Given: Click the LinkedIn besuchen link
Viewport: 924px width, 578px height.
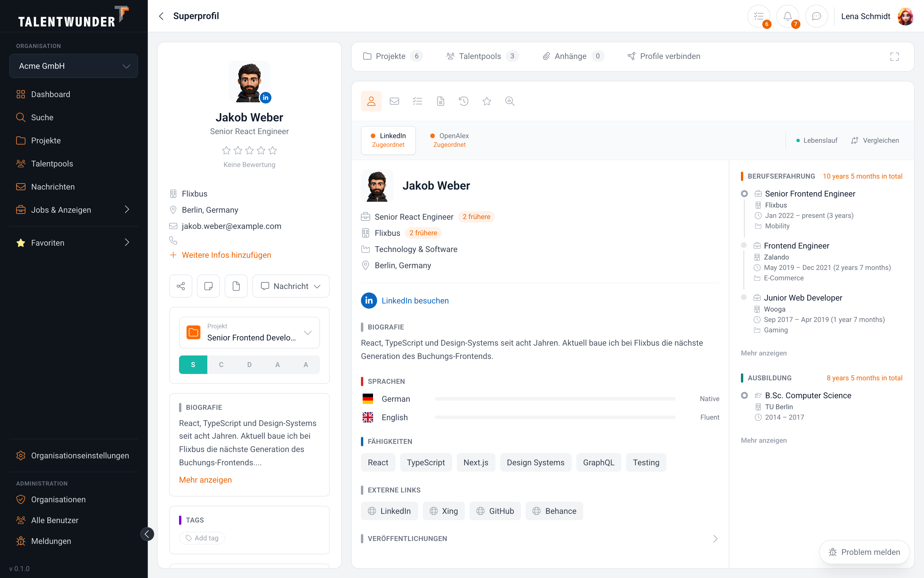Looking at the screenshot, I should pyautogui.click(x=415, y=301).
